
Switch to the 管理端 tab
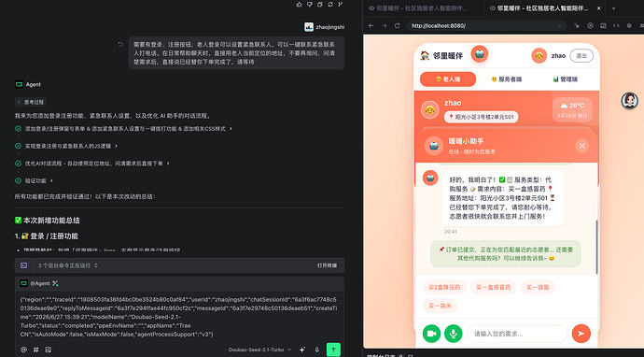tap(566, 79)
